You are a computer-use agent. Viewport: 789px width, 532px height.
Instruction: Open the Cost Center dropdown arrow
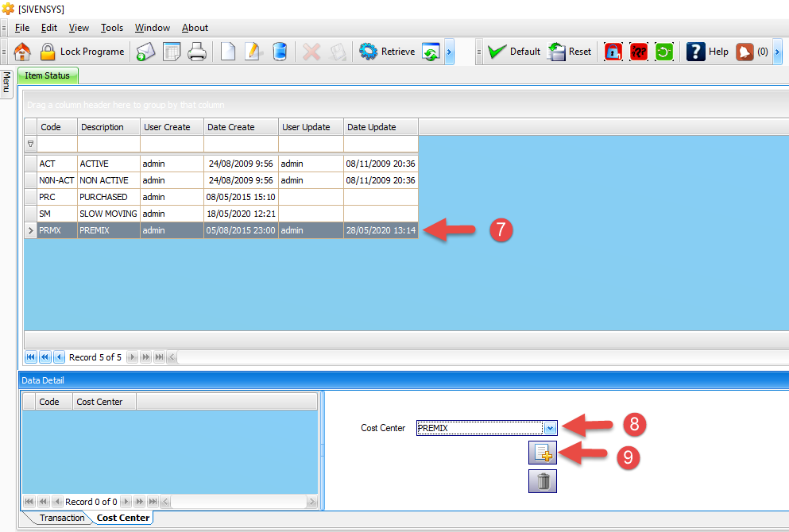click(x=550, y=428)
